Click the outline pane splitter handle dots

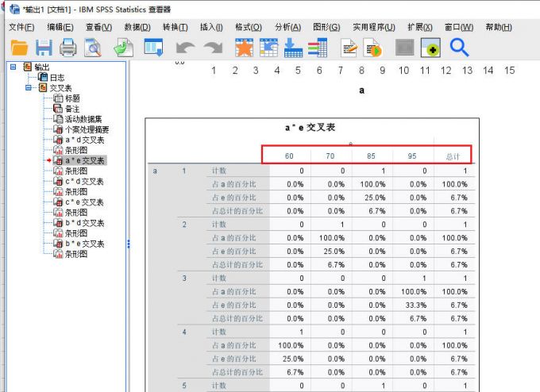point(129,244)
